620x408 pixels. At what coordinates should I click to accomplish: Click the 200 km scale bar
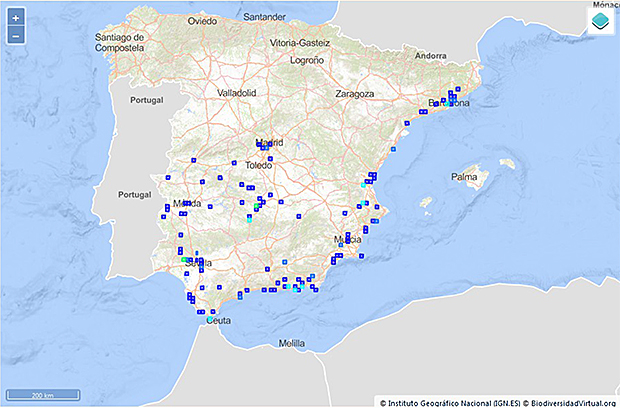44,395
